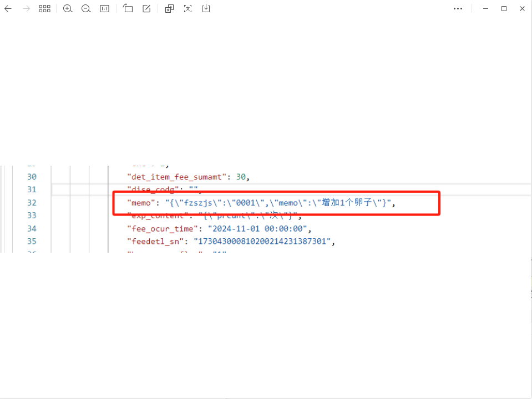
Task: Go forward with the right arrow
Action: [26, 9]
